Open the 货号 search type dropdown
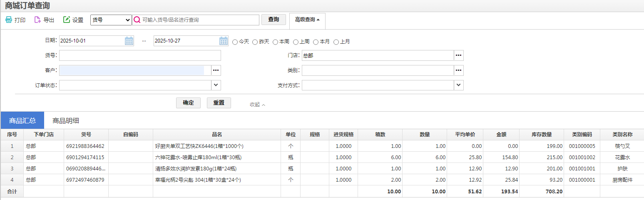 [111, 20]
